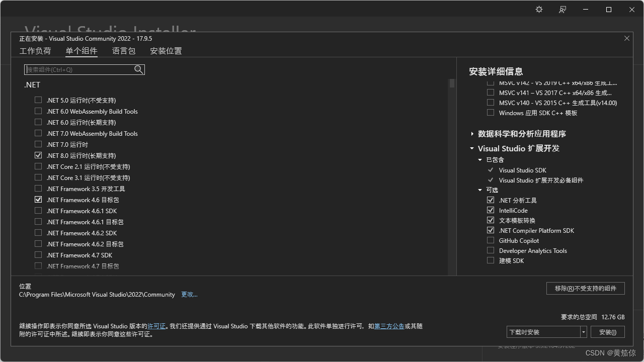Open the installer settings gear icon
This screenshot has width=644, height=362.
[539, 10]
